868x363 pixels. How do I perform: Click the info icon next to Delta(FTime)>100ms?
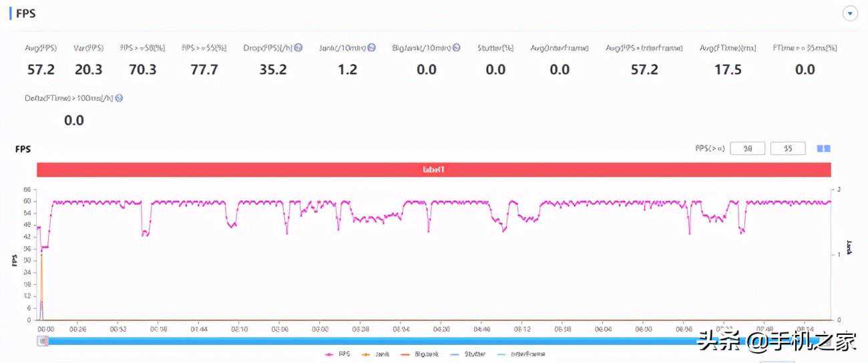point(119,98)
